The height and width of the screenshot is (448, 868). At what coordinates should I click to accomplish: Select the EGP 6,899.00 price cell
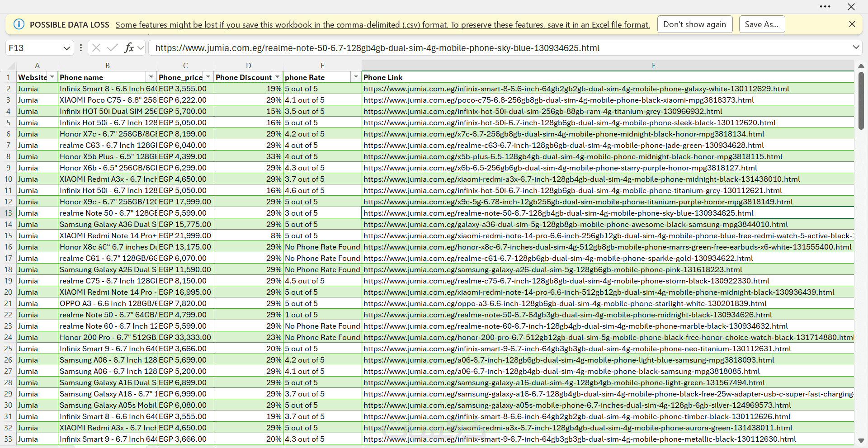(x=185, y=382)
